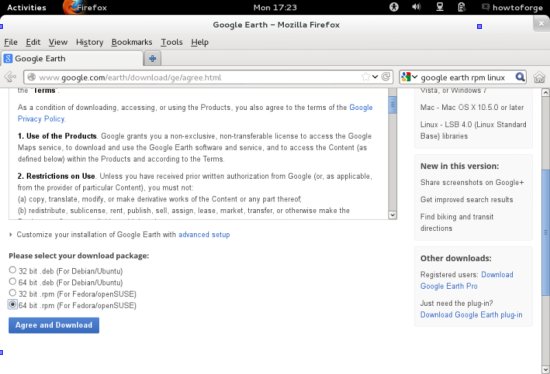Image resolution: width=550 pixels, height=374 pixels.
Task: Bookmark this page with the star icon
Action: click(x=365, y=77)
